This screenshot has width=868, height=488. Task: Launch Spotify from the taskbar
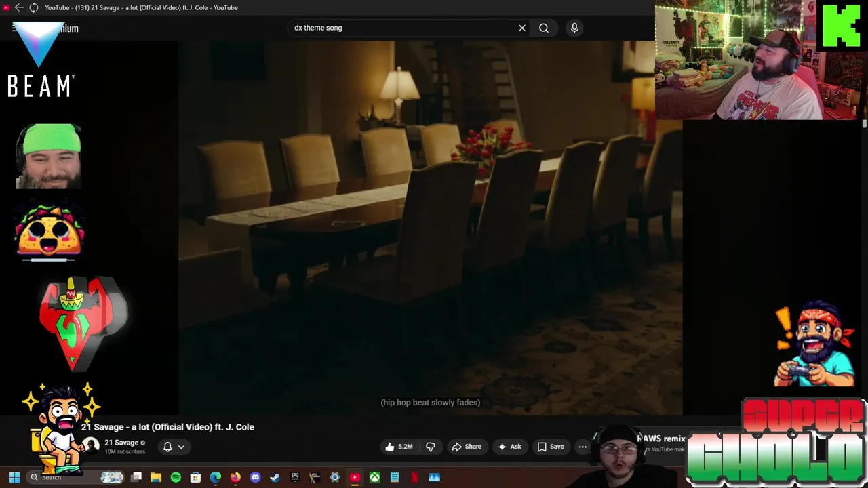176,477
